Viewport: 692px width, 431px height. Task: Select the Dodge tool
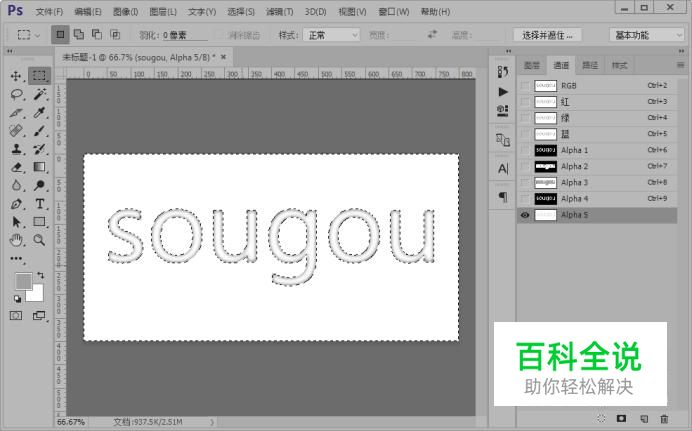coord(39,185)
